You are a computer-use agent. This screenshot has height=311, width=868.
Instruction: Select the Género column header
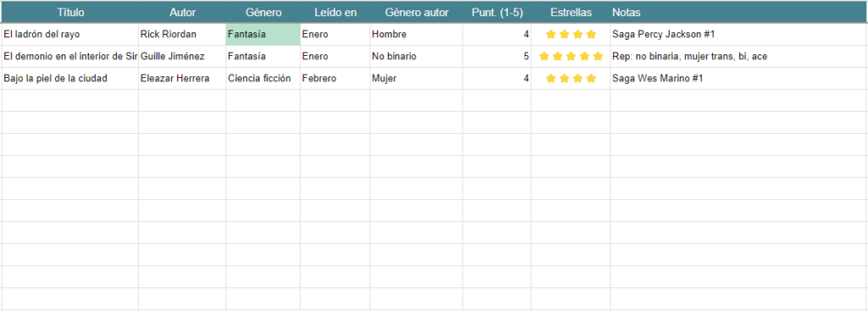click(x=263, y=12)
